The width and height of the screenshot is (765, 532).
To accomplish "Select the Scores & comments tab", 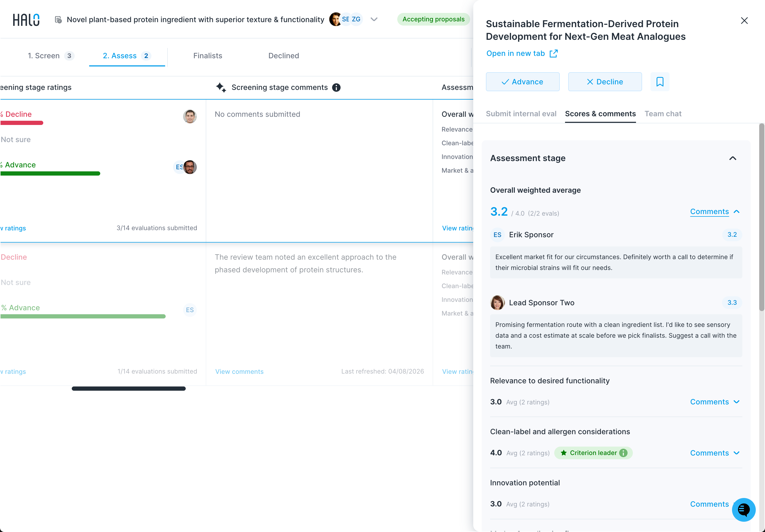I will click(x=600, y=114).
